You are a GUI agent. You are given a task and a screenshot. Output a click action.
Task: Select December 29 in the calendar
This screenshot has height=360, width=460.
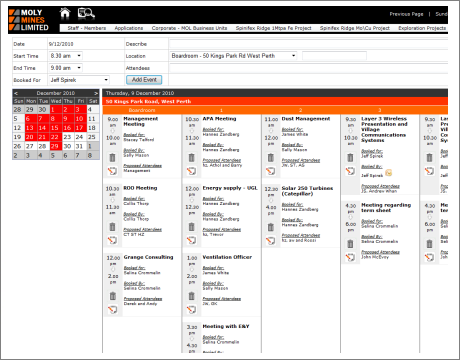(x=56, y=146)
